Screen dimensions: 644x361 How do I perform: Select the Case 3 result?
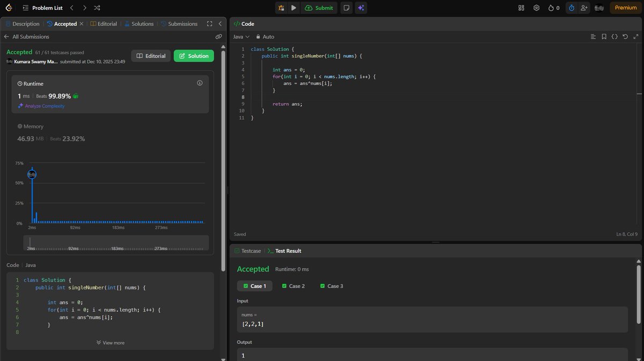pos(331,286)
